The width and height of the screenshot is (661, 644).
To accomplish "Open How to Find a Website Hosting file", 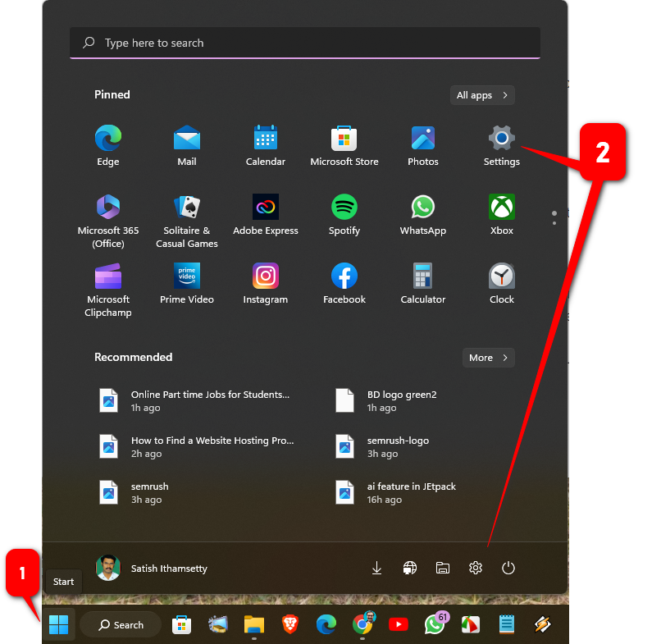I will click(x=198, y=446).
